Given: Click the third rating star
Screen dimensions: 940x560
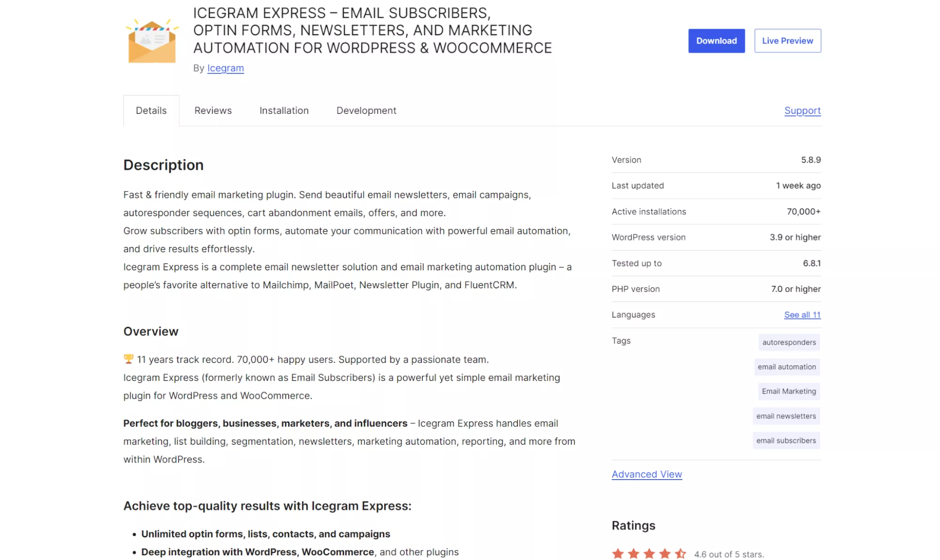Looking at the screenshot, I should 649,553.
